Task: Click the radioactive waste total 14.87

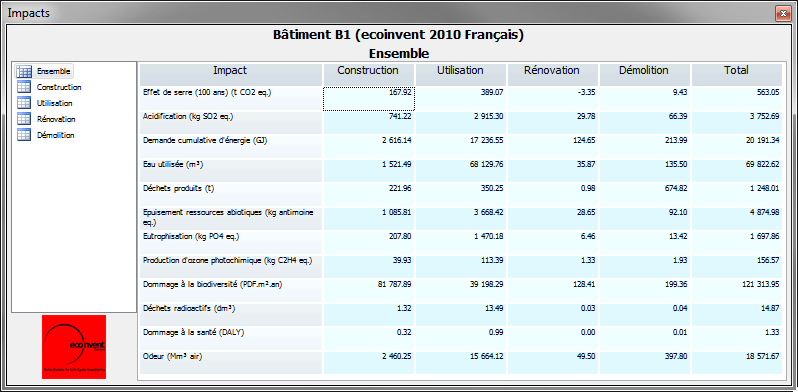Action: 770,309
